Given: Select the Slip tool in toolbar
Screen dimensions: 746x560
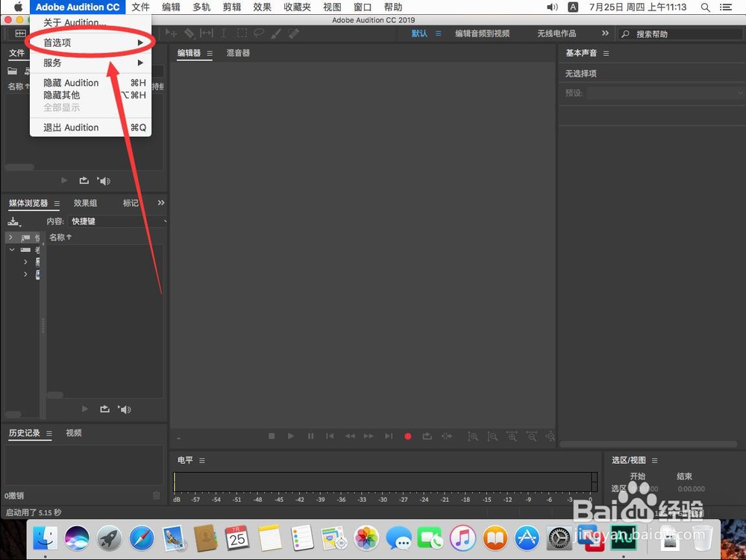Looking at the screenshot, I should tap(207, 33).
